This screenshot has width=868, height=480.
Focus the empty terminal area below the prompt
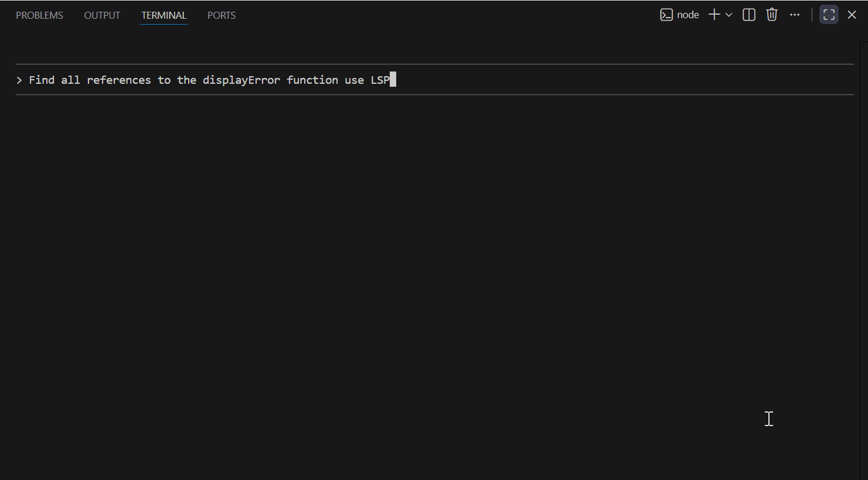[410, 264]
